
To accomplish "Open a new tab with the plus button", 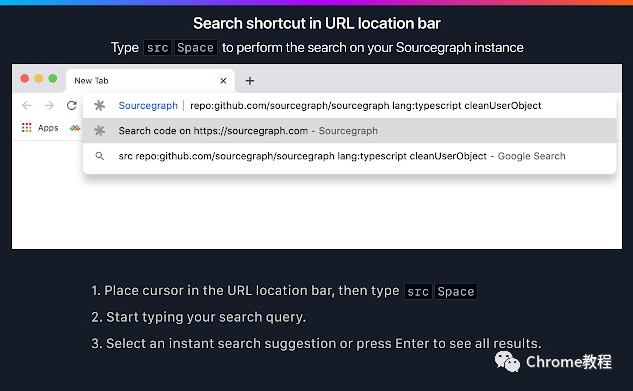I will pos(250,81).
